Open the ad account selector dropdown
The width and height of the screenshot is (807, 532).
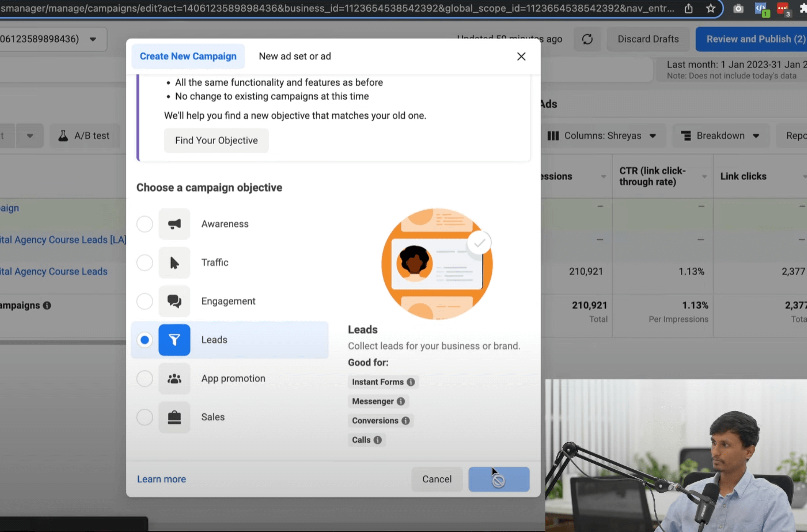92,39
